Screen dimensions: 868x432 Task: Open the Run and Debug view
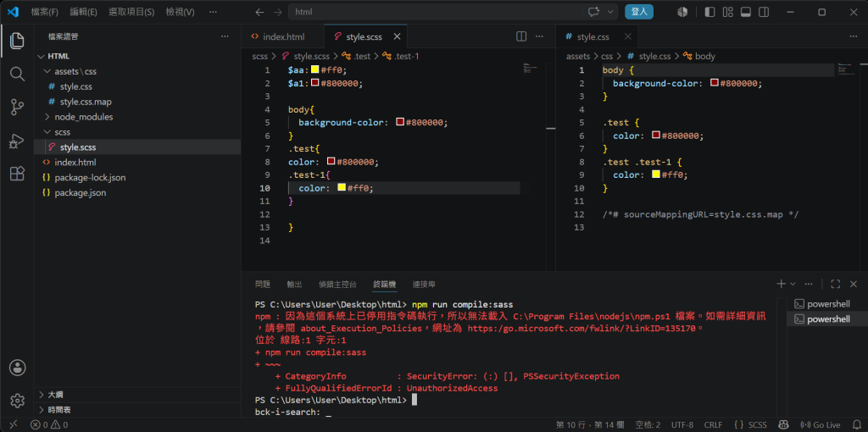pyautogui.click(x=17, y=141)
